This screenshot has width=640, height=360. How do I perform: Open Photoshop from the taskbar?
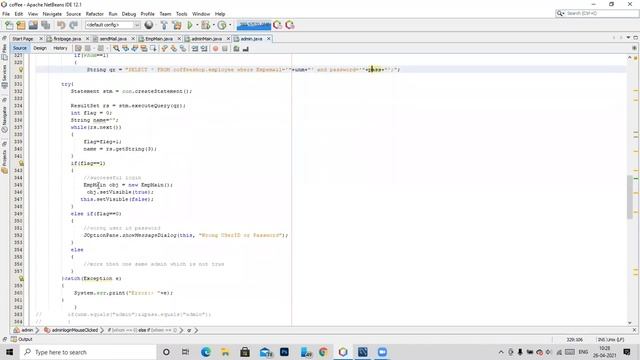(284, 352)
